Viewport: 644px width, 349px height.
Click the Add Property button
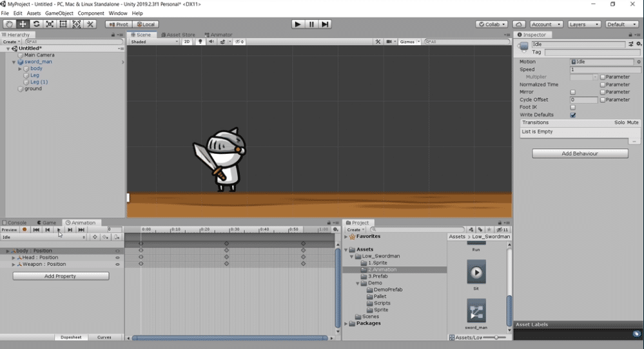coord(61,276)
